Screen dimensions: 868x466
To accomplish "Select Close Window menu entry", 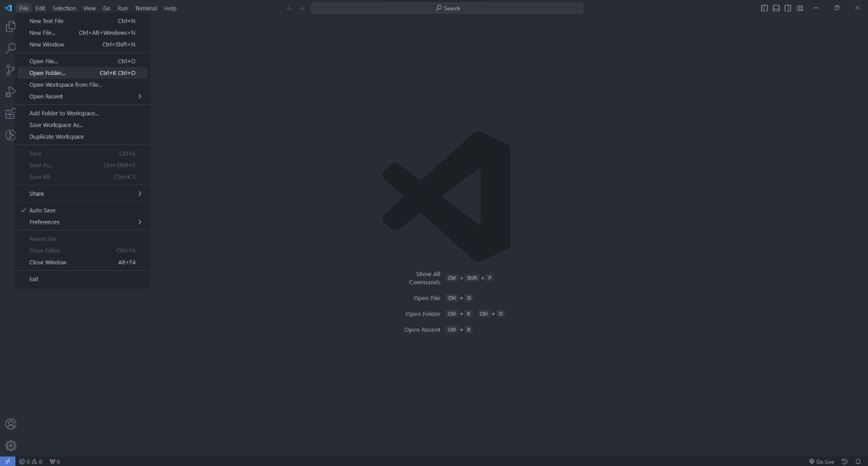I will tap(82, 263).
